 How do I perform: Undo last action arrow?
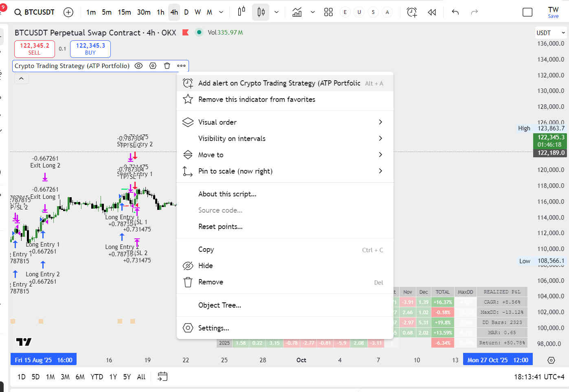[455, 12]
